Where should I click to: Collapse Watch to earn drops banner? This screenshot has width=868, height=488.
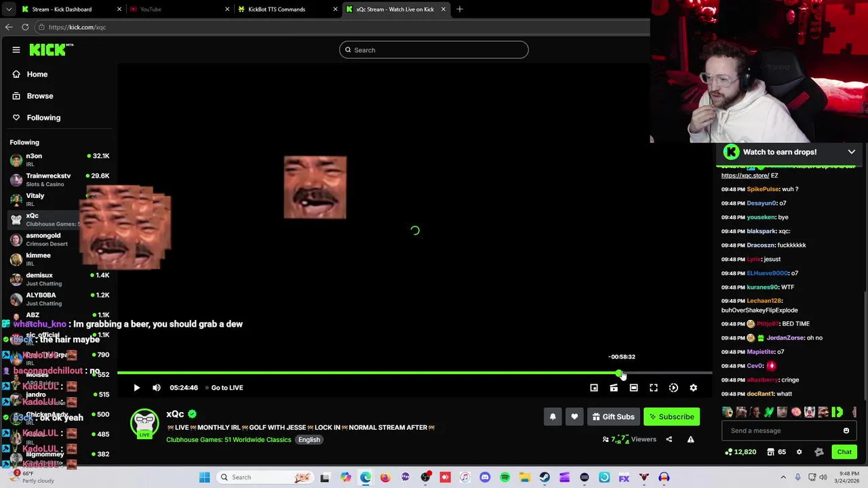852,152
